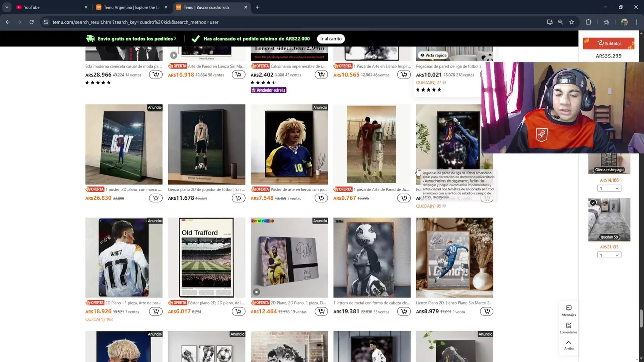Click Ir al carrito button
Image resolution: width=644 pixels, height=362 pixels.
331,39
